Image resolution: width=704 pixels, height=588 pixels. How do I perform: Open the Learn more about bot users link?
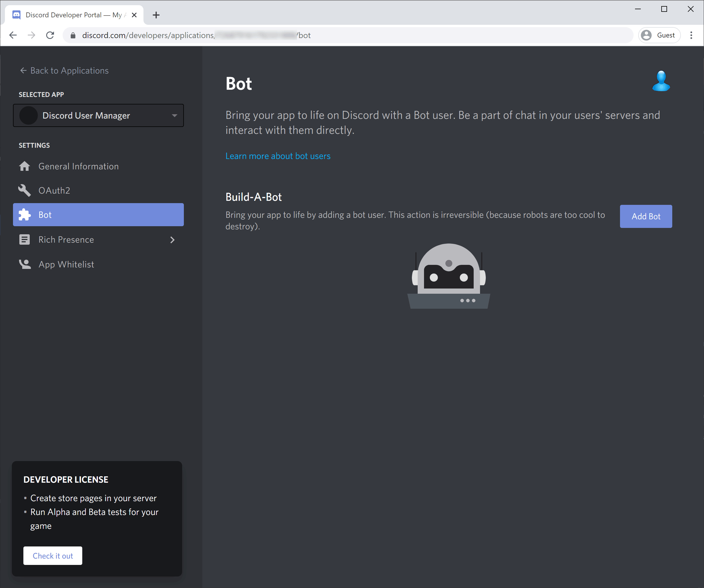(278, 156)
